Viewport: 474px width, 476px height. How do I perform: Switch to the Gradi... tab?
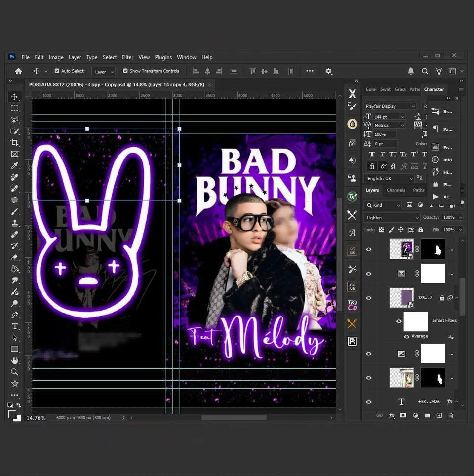click(x=400, y=89)
